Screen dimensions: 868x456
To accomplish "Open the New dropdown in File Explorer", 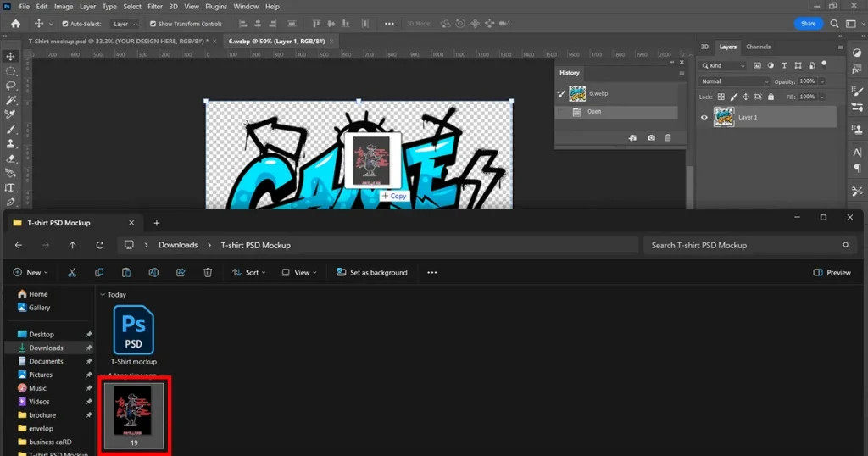I will 31,272.
